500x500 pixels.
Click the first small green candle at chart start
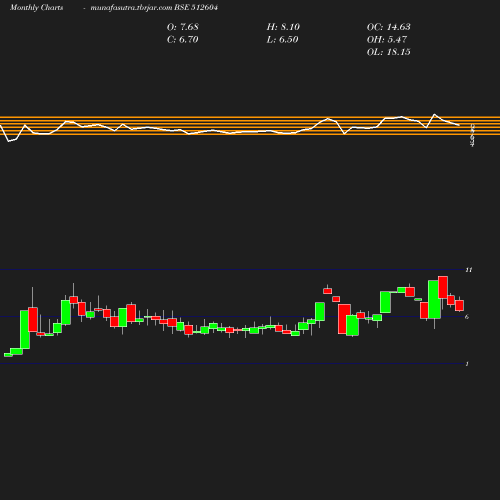coord(8,355)
